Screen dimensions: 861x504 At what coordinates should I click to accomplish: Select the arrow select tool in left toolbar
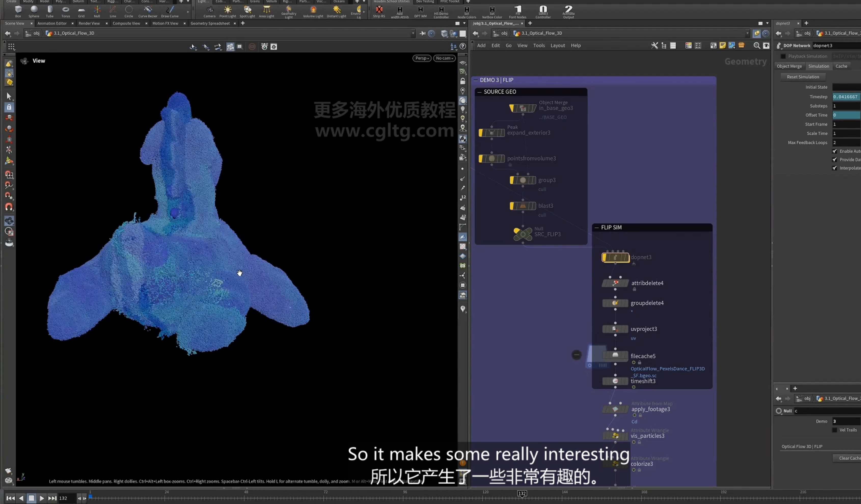tap(9, 96)
